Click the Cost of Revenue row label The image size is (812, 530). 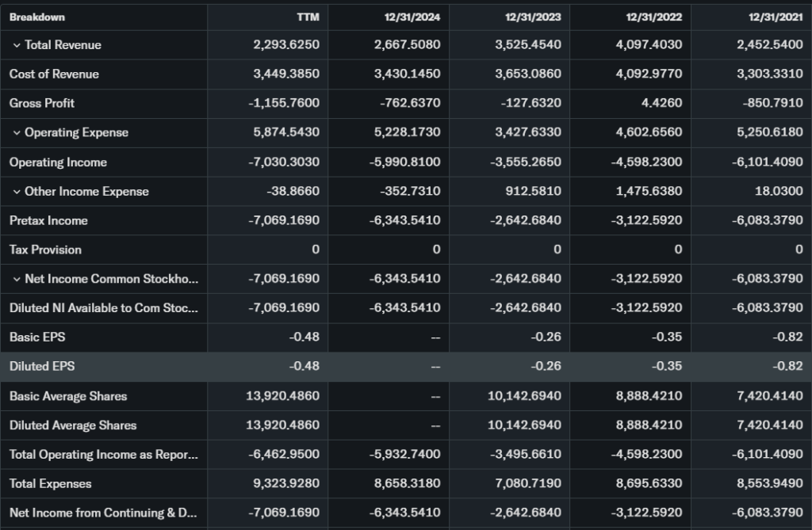point(54,74)
